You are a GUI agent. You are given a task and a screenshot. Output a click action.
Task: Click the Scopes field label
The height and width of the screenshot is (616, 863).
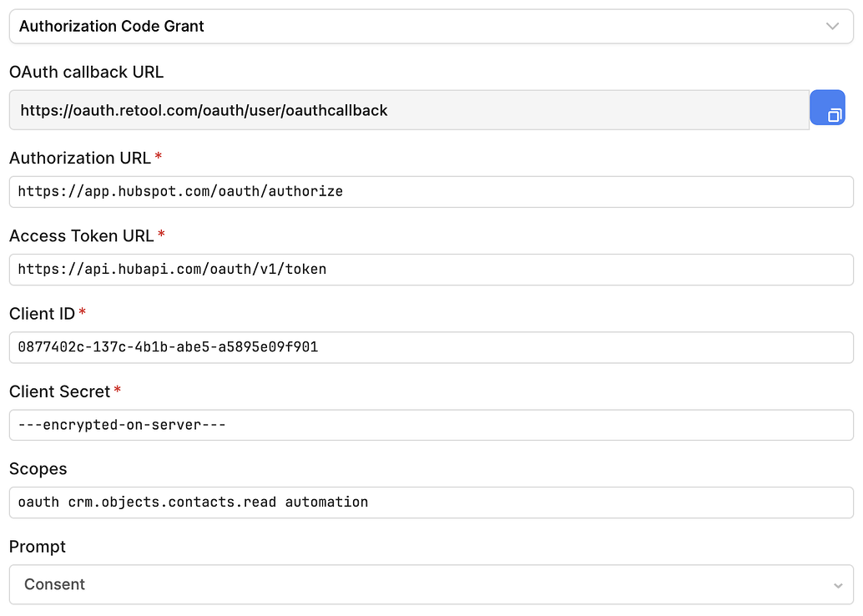pyautogui.click(x=38, y=469)
